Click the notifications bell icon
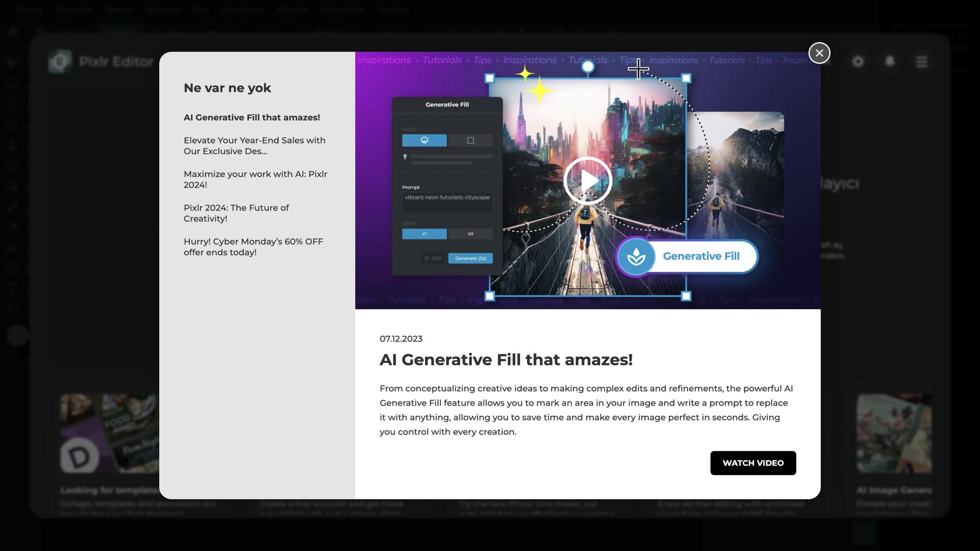 [890, 62]
